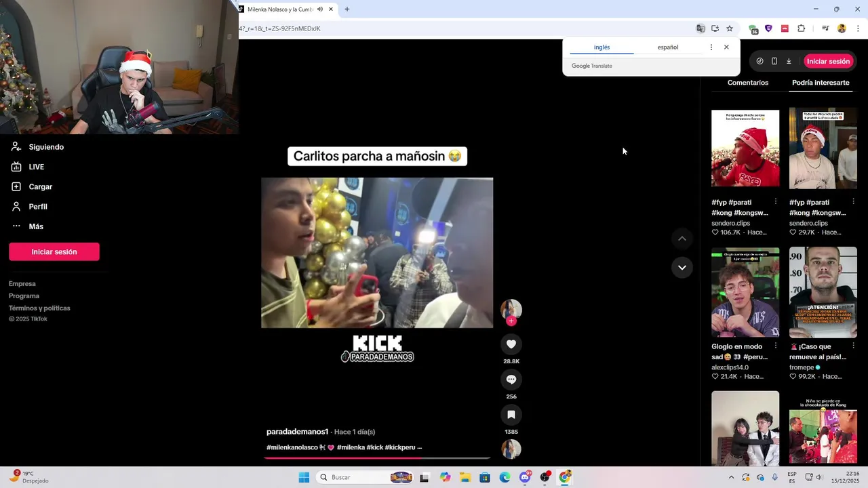Screen dimensions: 868x488
Task: Click the main video player
Action: 377,253
